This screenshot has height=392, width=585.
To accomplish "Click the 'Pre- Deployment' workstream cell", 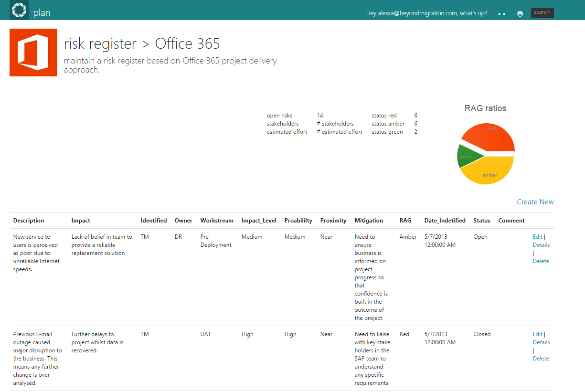I will point(216,241).
